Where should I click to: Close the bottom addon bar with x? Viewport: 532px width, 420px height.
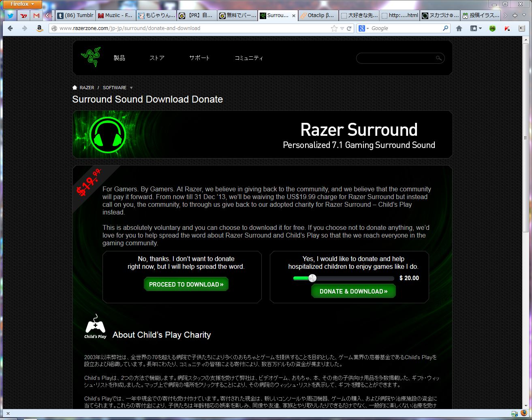[x=8, y=414]
